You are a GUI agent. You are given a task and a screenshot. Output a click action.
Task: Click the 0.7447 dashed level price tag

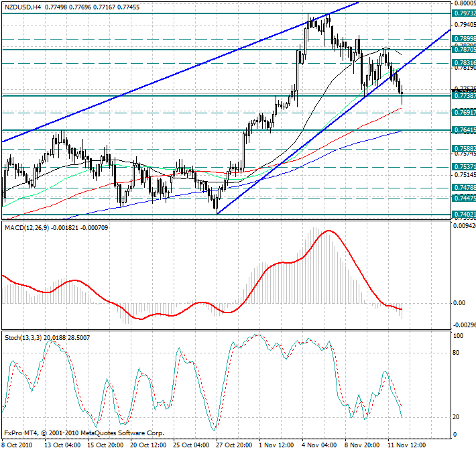[x=464, y=199]
